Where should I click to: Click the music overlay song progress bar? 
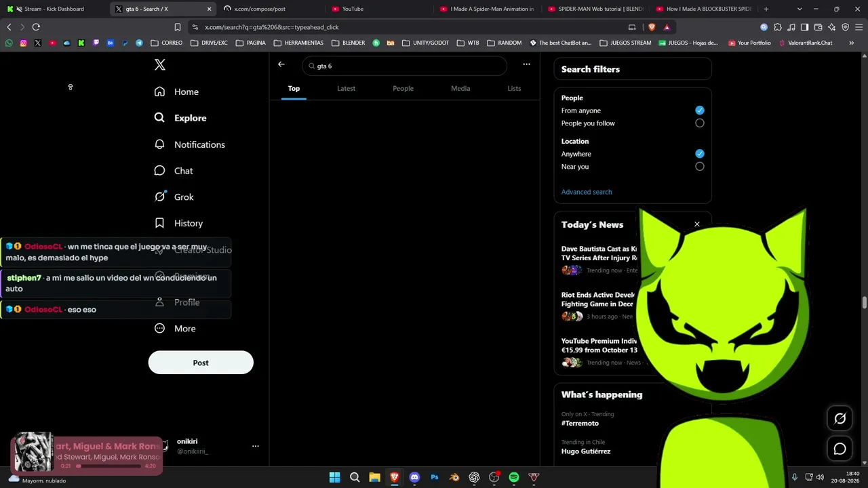coord(110,466)
